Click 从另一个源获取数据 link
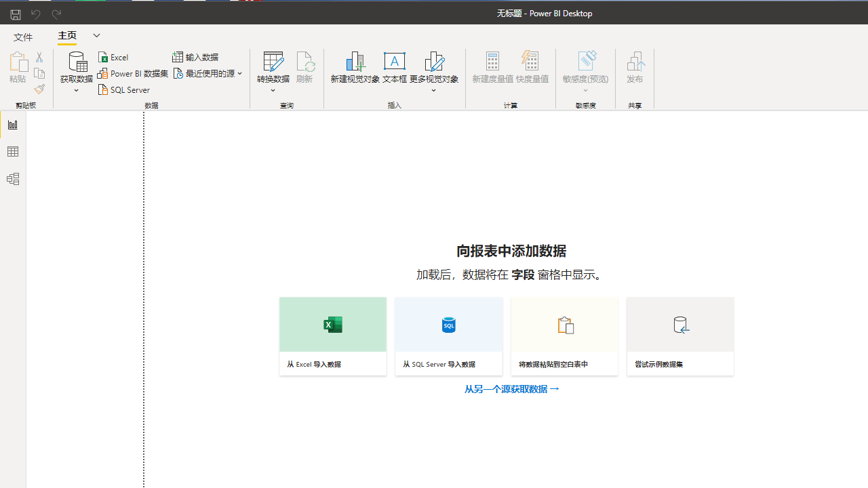Viewport: 868px width, 488px height. coord(511,389)
